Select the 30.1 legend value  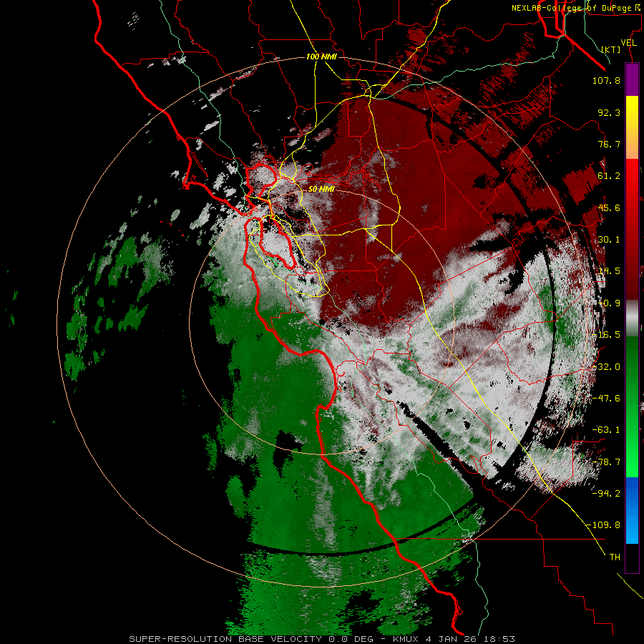(x=609, y=240)
